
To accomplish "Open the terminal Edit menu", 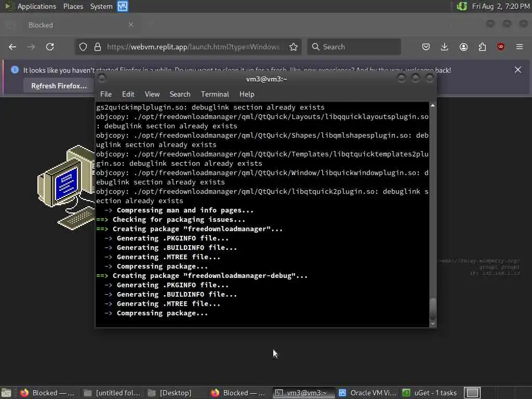I will coord(128,95).
